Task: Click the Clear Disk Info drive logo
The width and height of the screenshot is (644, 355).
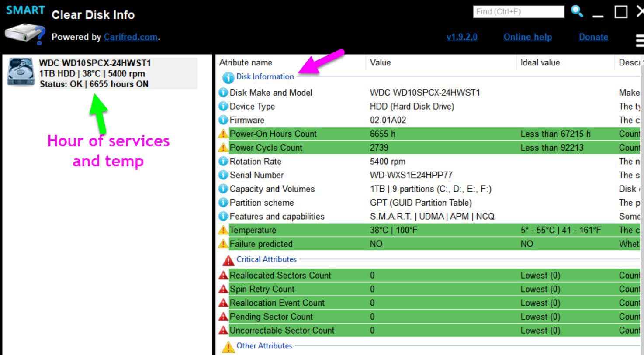Action: (25, 34)
